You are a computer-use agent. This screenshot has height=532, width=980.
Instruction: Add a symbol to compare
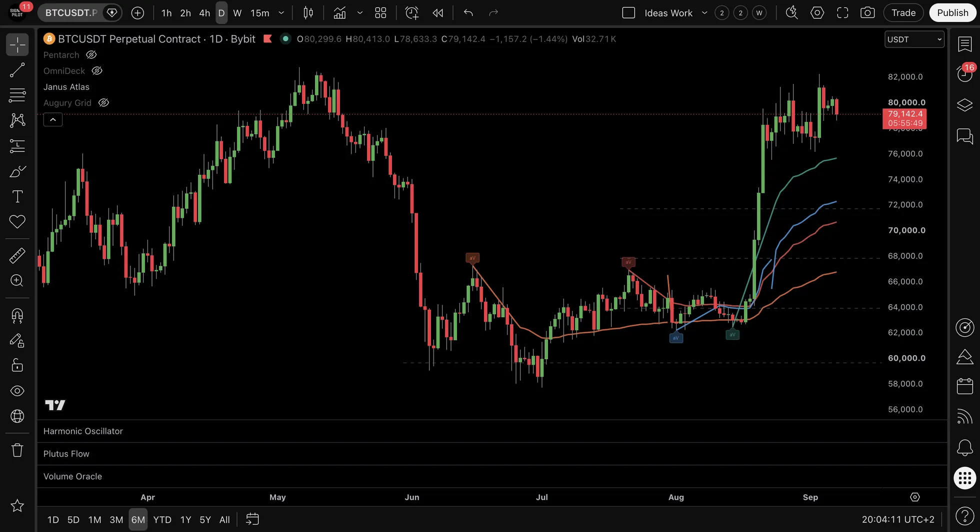[x=137, y=13]
